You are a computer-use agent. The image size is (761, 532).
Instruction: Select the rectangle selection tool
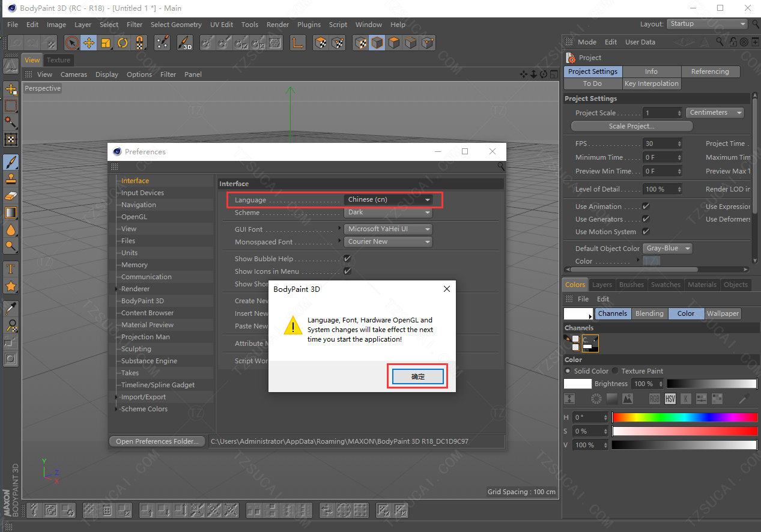coord(11,106)
